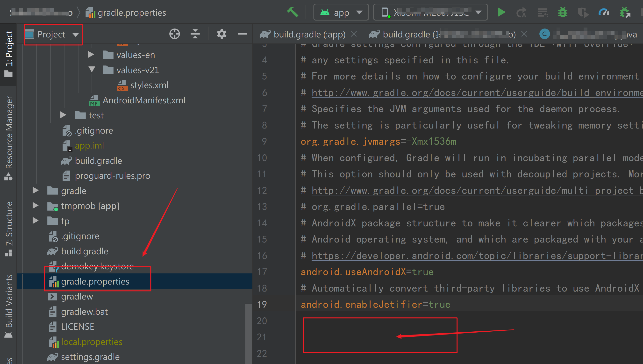
Task: Open the profiler gauge icon
Action: [x=604, y=12]
